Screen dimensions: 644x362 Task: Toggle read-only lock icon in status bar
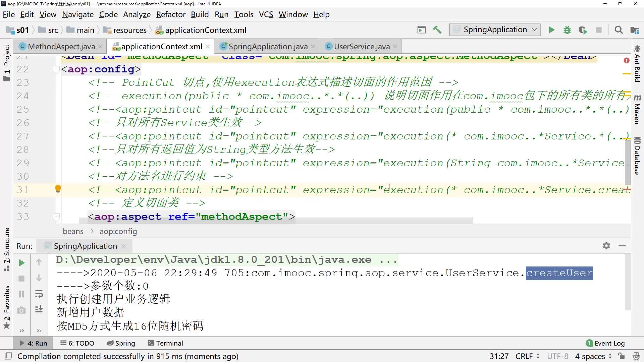click(x=622, y=356)
